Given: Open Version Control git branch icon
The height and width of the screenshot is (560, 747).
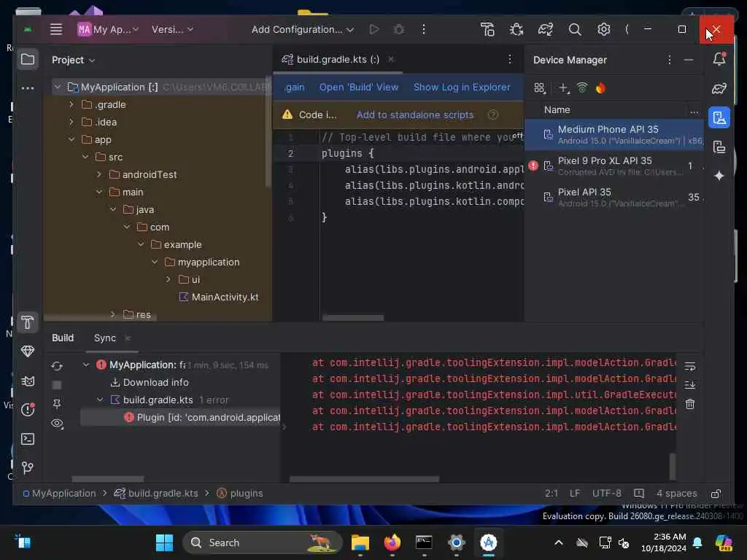Looking at the screenshot, I should click(28, 467).
